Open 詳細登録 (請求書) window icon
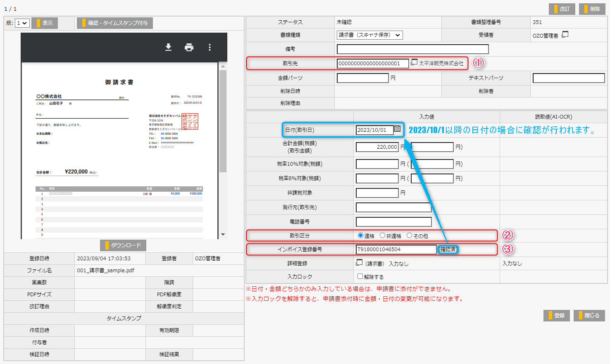Image resolution: width=610 pixels, height=364 pixels. click(359, 263)
